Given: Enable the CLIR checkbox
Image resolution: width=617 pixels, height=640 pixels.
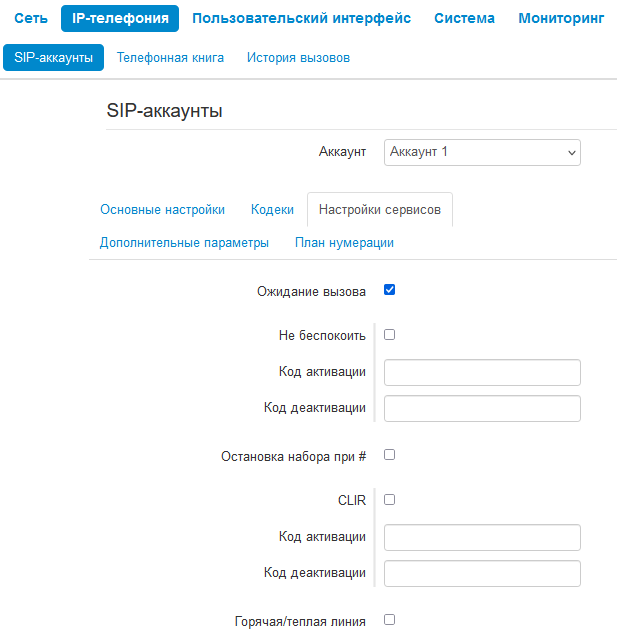Looking at the screenshot, I should 390,499.
